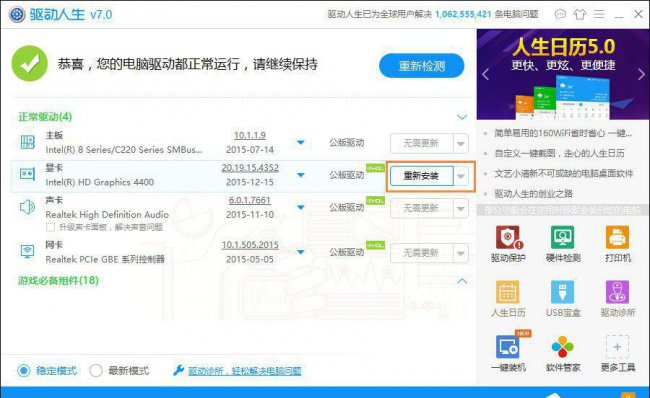Click WHQL badge on 声卡 row
This screenshot has height=398, width=650.
point(375,201)
